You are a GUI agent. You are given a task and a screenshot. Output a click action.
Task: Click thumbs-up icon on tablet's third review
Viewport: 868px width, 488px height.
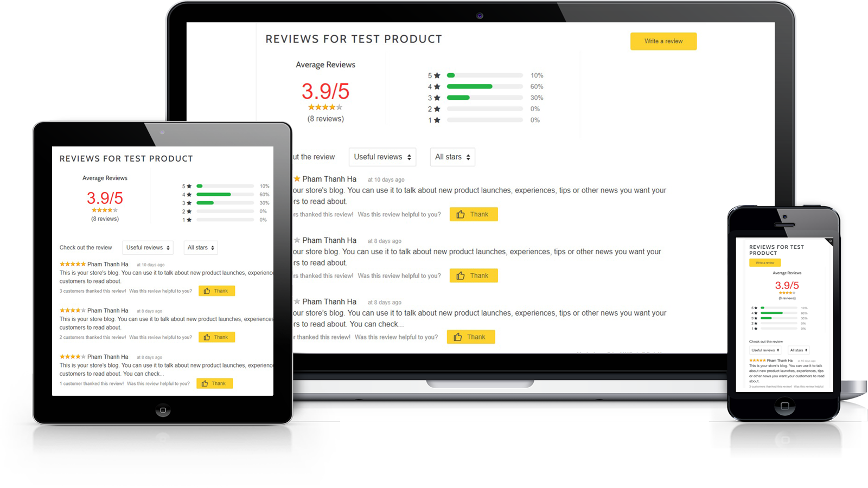[205, 384]
